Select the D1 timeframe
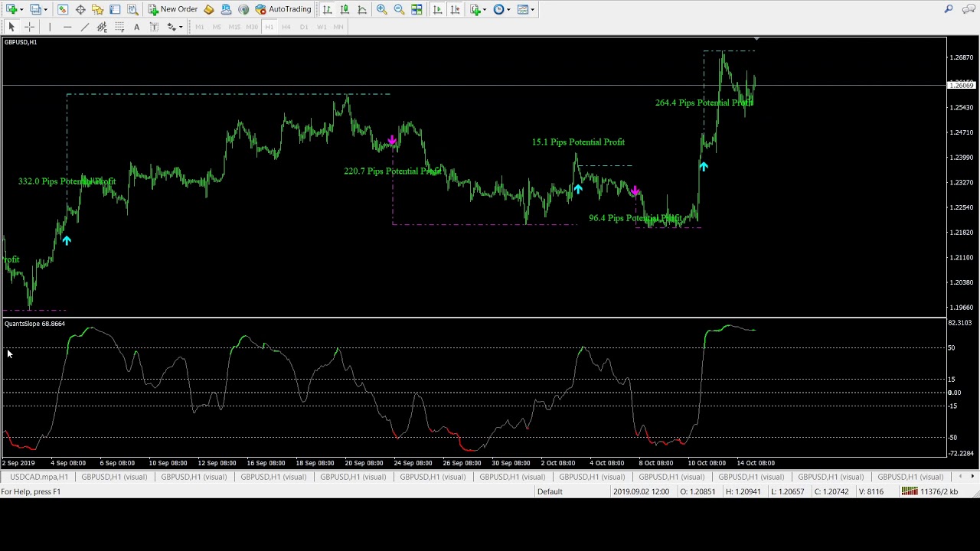 pyautogui.click(x=304, y=27)
